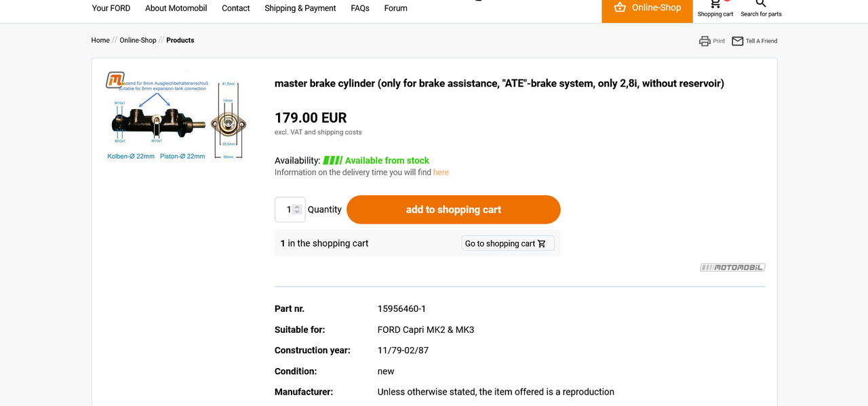Open the About Motomobil menu item
The height and width of the screenshot is (406, 868).
[176, 8]
